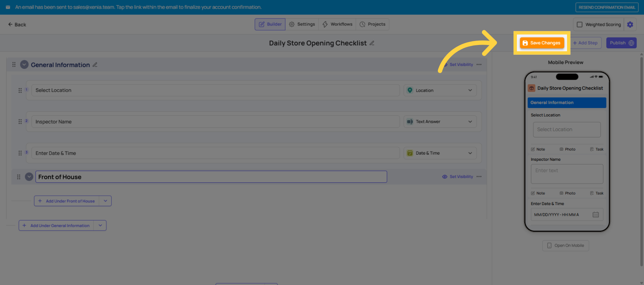Edit the Front of House title field

tap(211, 177)
